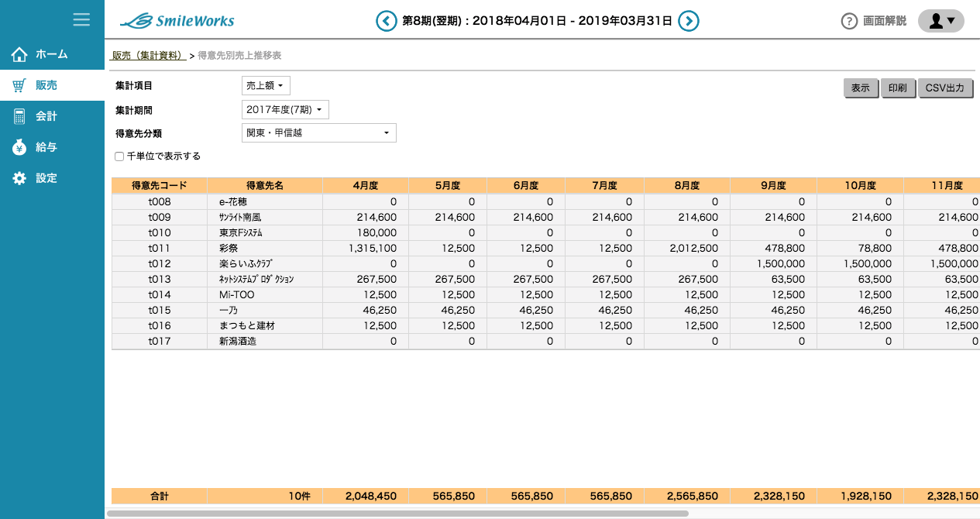Click the 8月度 column header
The image size is (980, 519).
[x=687, y=186]
